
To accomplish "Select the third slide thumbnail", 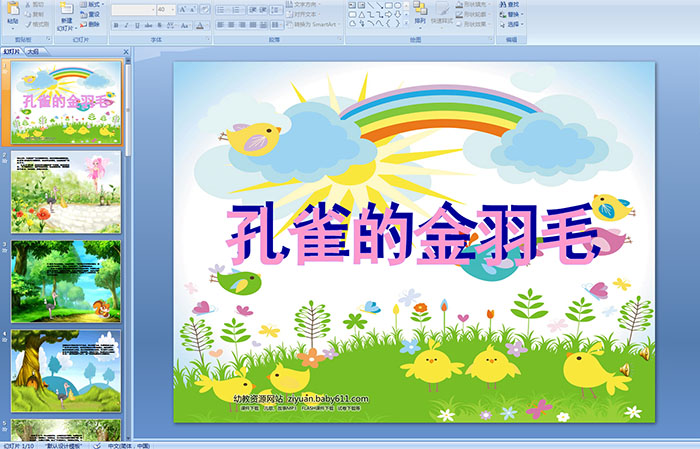I will [x=66, y=281].
